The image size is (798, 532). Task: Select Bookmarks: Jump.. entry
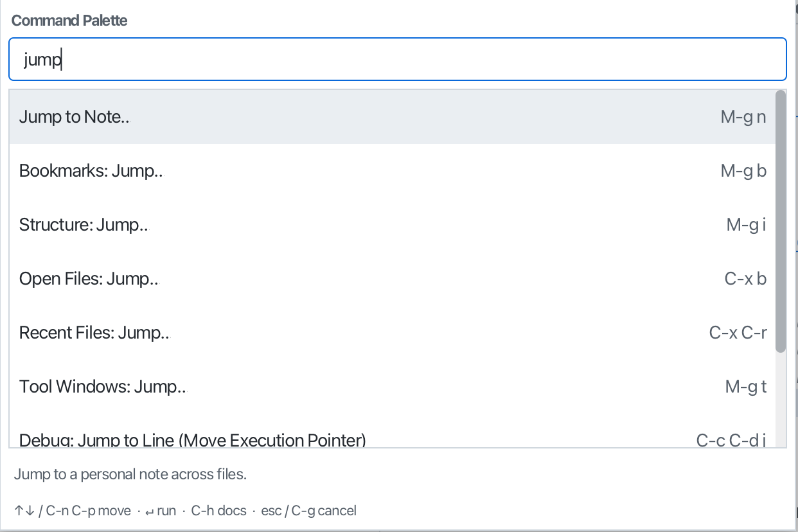click(x=393, y=171)
